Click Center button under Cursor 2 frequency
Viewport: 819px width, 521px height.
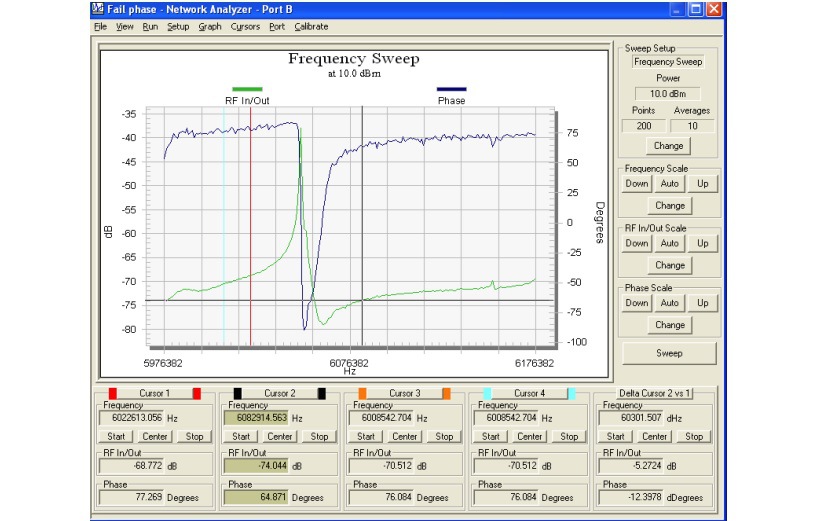280,436
